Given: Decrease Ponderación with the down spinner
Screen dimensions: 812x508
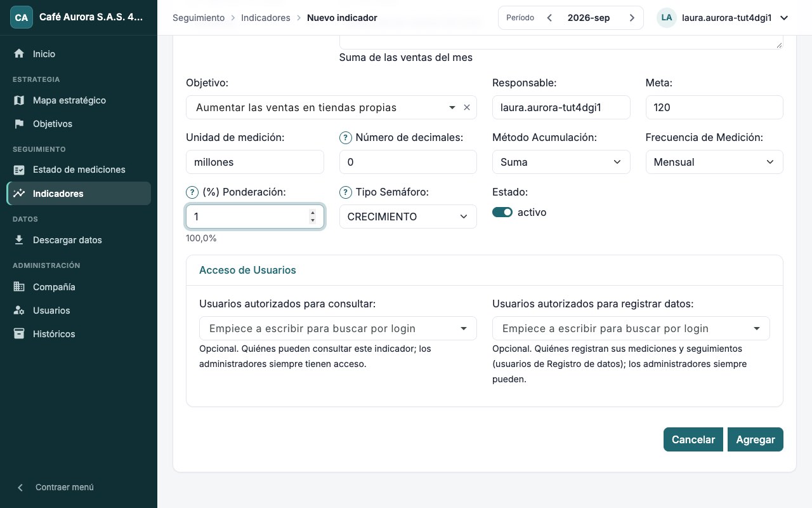Looking at the screenshot, I should point(312,220).
